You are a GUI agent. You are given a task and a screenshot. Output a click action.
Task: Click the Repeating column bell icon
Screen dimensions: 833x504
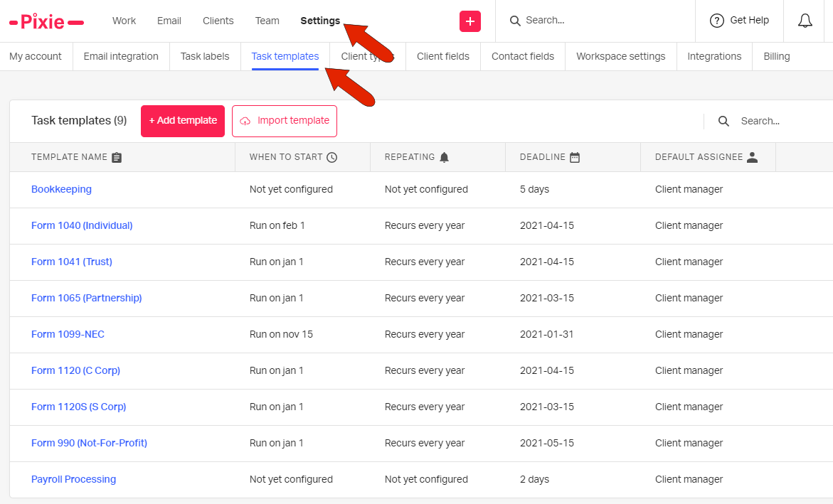[x=445, y=157]
